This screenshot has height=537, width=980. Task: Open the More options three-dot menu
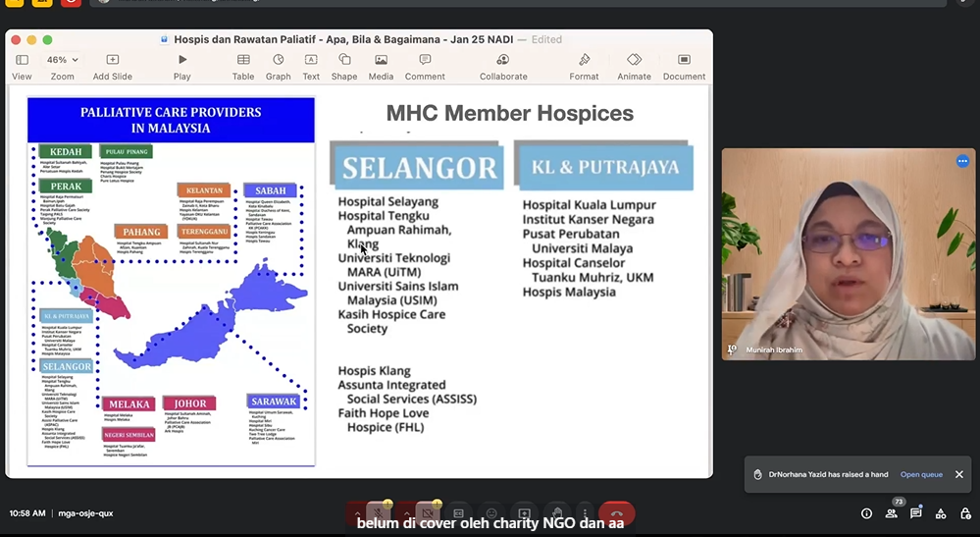pos(585,513)
